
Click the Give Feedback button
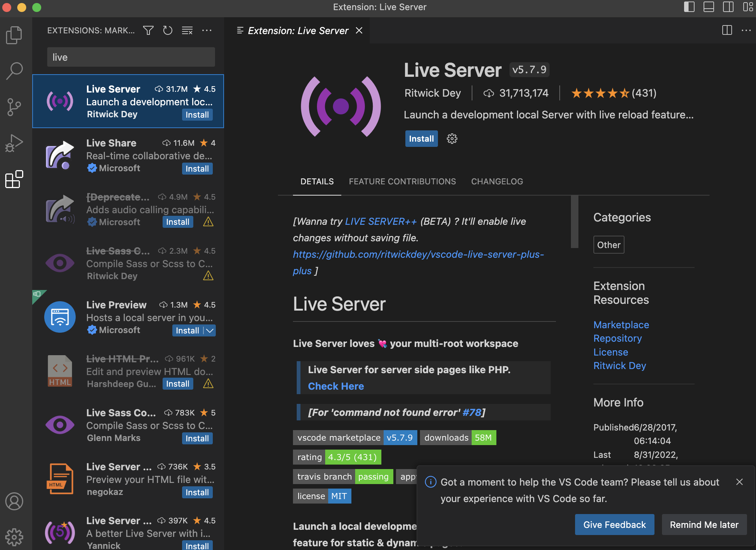[614, 525]
